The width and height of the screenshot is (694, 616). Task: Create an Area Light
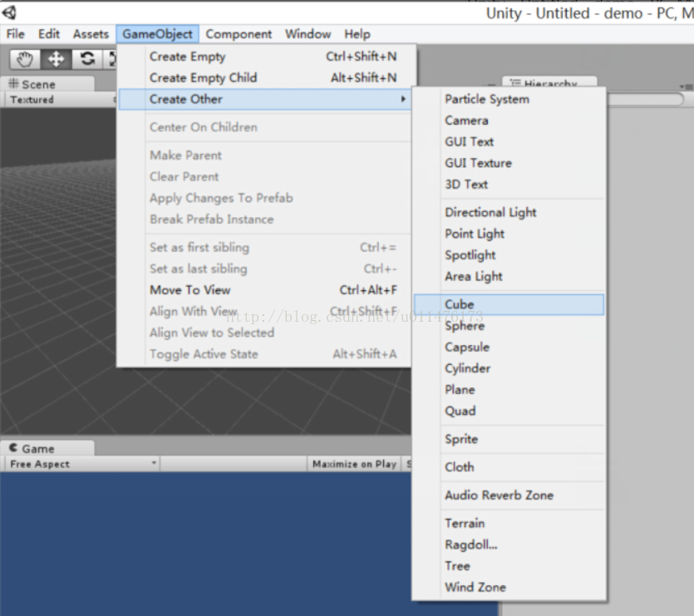click(x=509, y=276)
